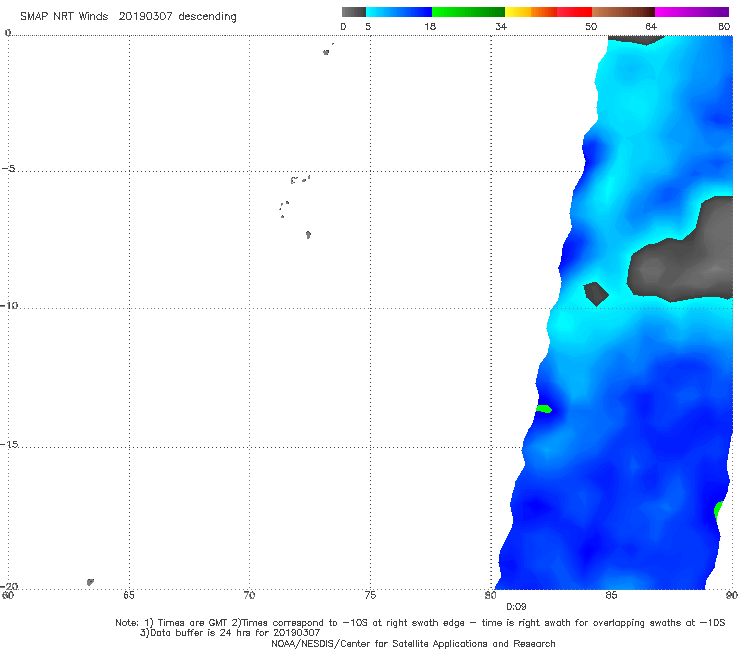Click the "Note: 1) Times are GMT" line
This screenshot has height=650, width=740.
(x=420, y=623)
